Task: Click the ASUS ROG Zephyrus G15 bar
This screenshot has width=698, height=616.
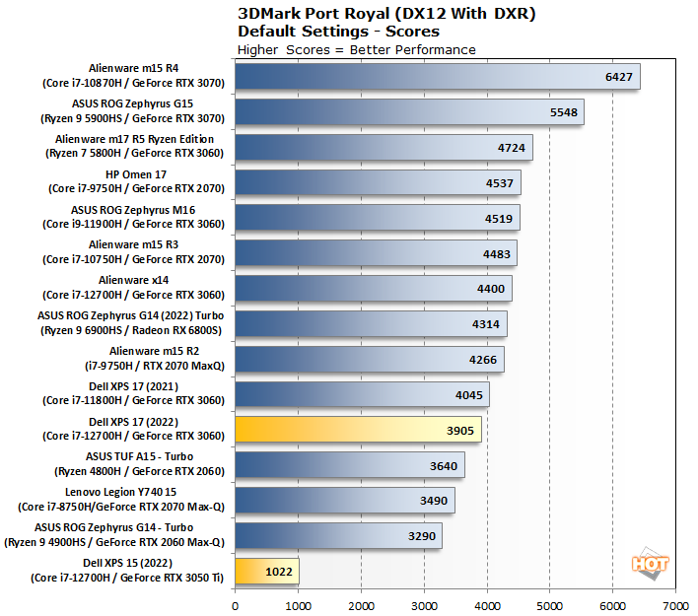Action: click(409, 112)
